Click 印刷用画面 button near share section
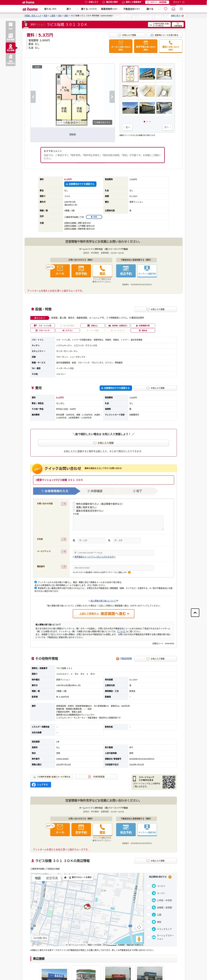This screenshot has height=980, width=207. [96, 777]
